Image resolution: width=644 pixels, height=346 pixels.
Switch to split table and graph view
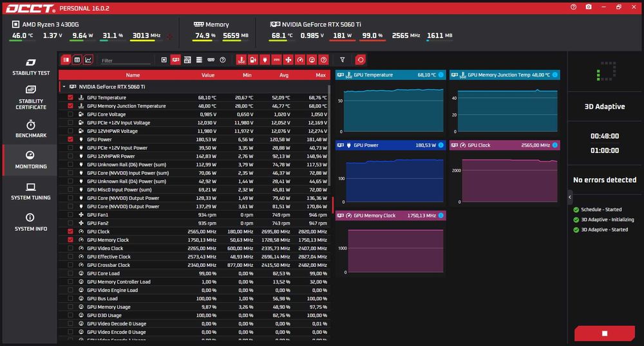tap(66, 60)
